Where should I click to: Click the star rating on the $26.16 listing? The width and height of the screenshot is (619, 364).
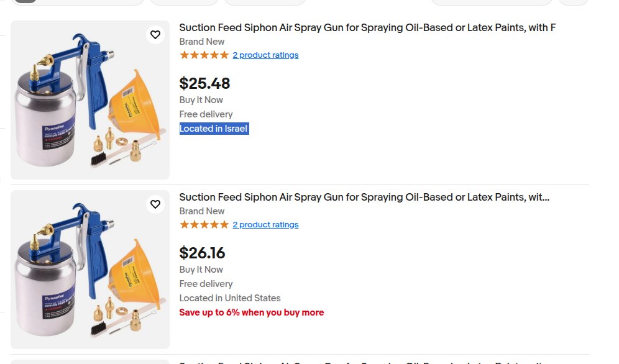pos(204,225)
